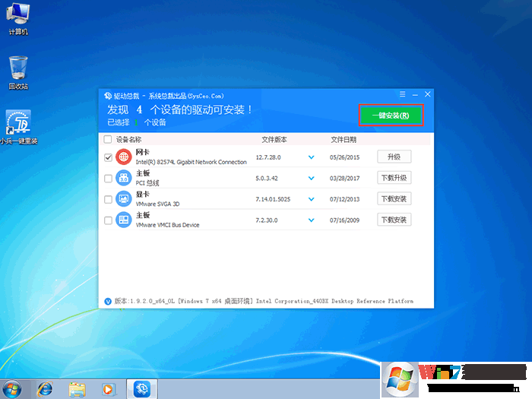Click download-install button for VMware SVGA 3D

pos(394,199)
